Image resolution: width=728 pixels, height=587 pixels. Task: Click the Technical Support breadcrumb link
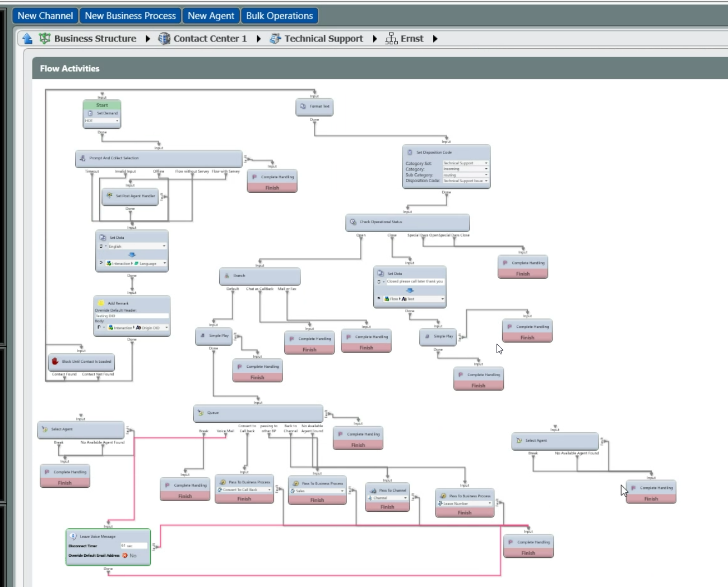tap(323, 39)
